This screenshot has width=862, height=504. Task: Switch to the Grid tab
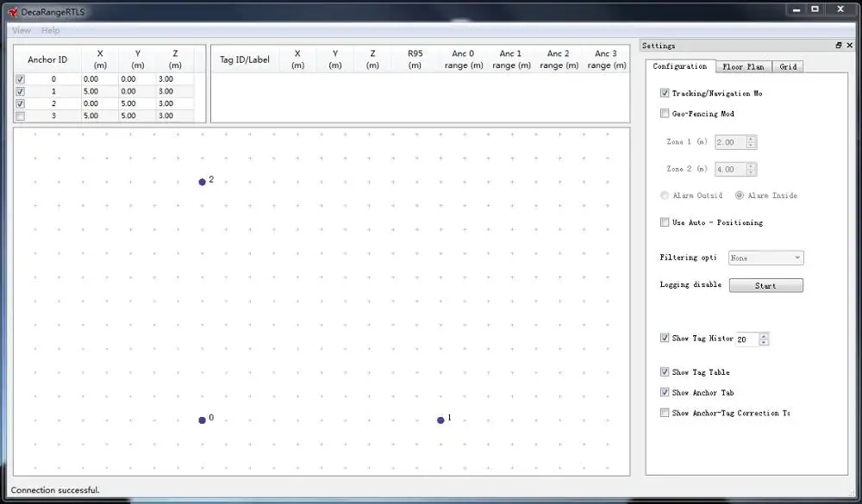click(788, 66)
